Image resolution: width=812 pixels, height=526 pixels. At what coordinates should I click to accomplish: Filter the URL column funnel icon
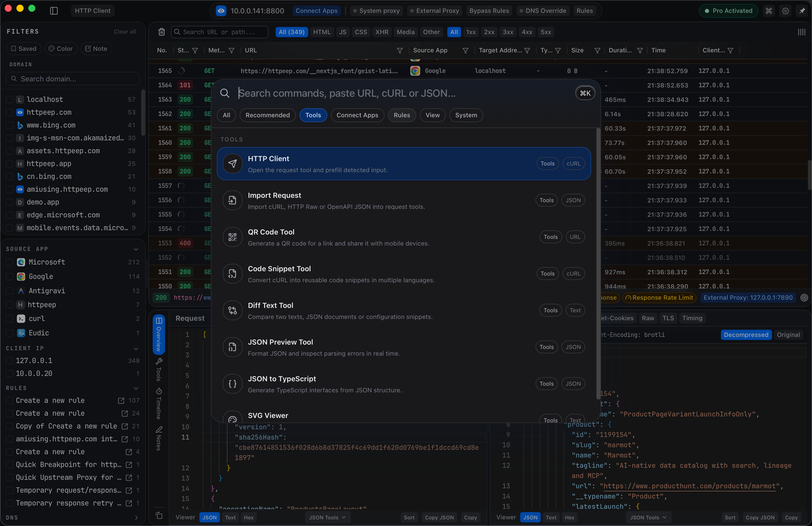(x=400, y=51)
